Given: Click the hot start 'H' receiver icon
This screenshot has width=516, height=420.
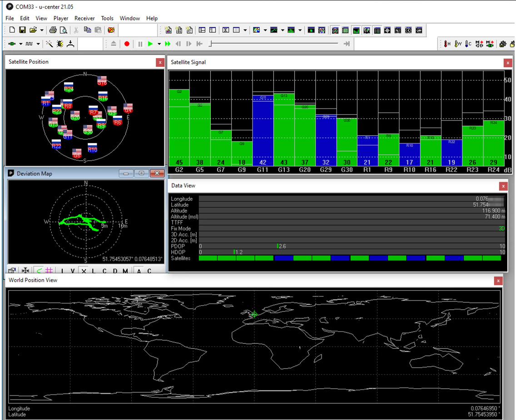Looking at the screenshot, I should pos(447,44).
